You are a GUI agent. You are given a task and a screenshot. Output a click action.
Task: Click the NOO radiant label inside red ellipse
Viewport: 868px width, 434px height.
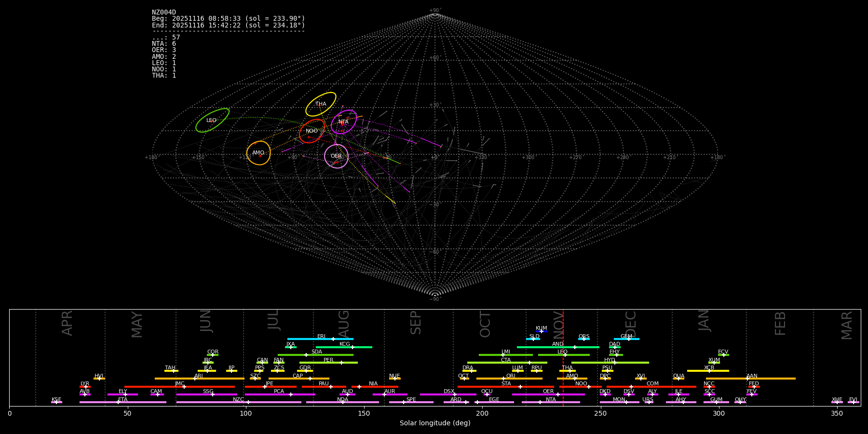pyautogui.click(x=312, y=131)
